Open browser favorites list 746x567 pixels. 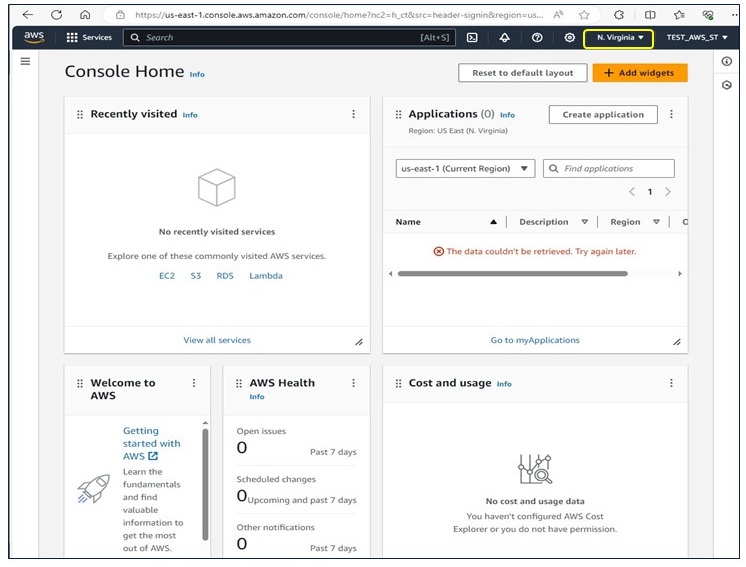[x=679, y=15]
